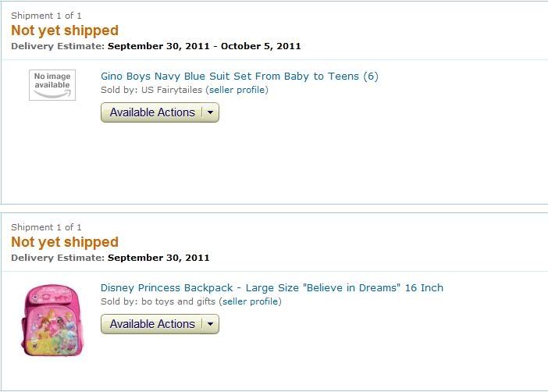Viewport: 548px width, 392px height.
Task: Open the Disney Princess Backpack product link
Action: pos(272,288)
